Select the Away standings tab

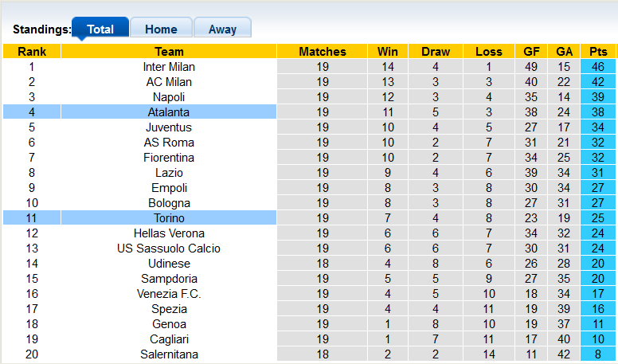point(222,29)
